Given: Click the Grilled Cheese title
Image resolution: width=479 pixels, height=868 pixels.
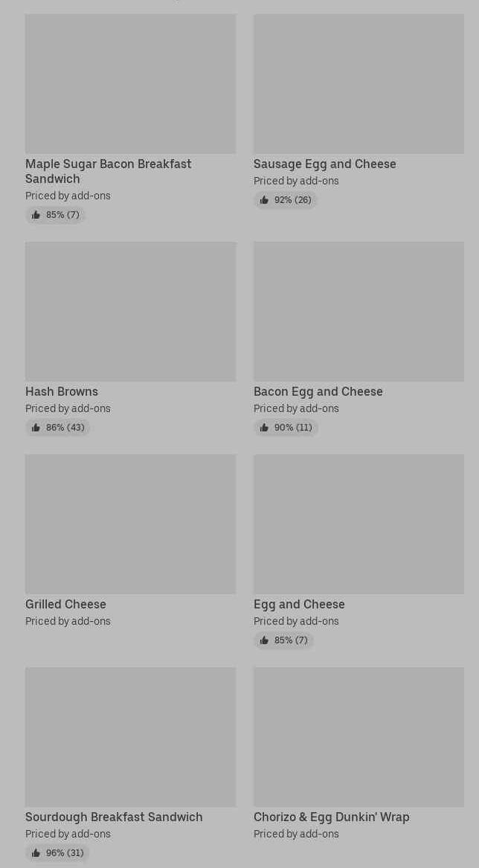Looking at the screenshot, I should tap(65, 604).
